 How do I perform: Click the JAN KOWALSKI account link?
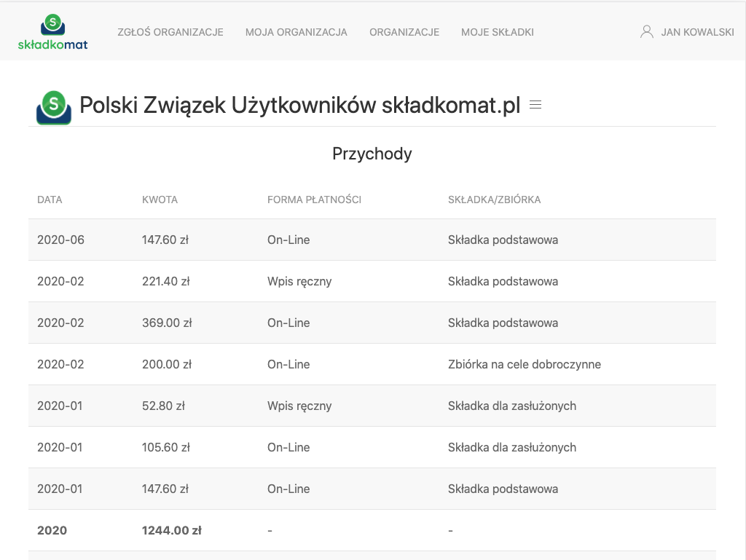point(697,32)
